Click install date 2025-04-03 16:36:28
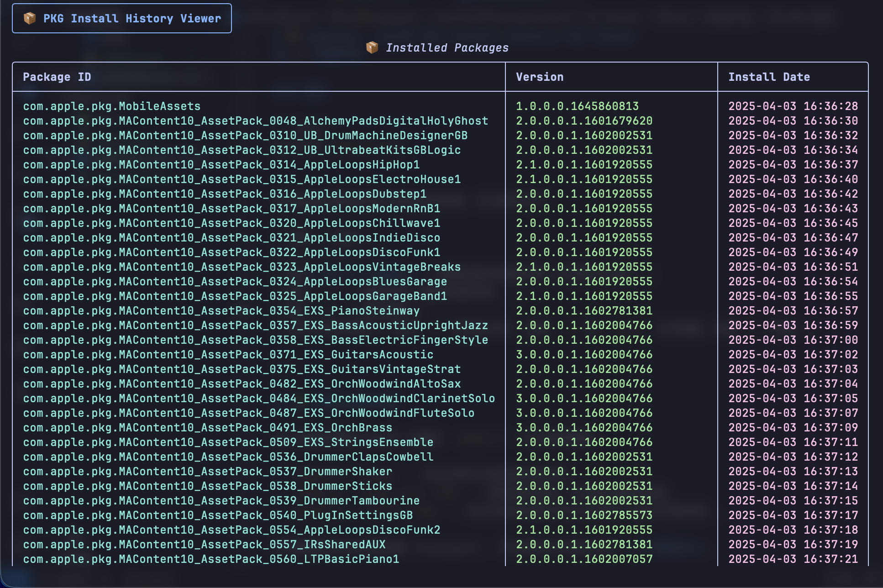This screenshot has height=588, width=883. [x=793, y=106]
